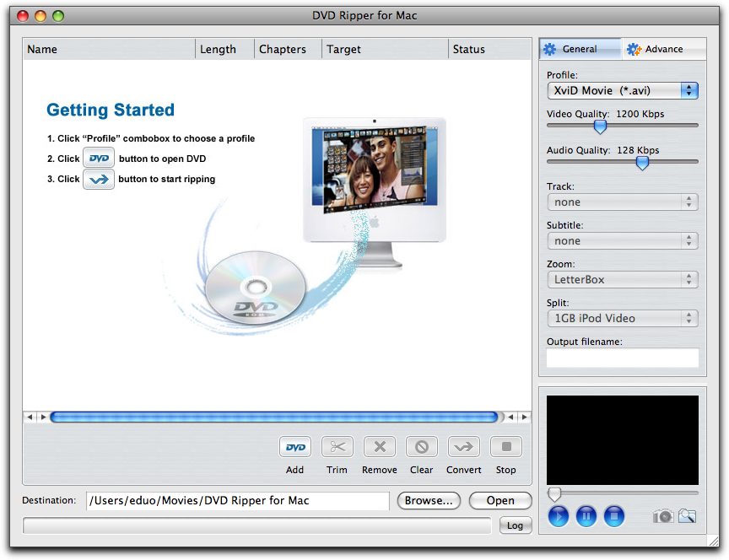Switch to the Advance tab
This screenshot has height=560, width=729.
click(x=664, y=49)
